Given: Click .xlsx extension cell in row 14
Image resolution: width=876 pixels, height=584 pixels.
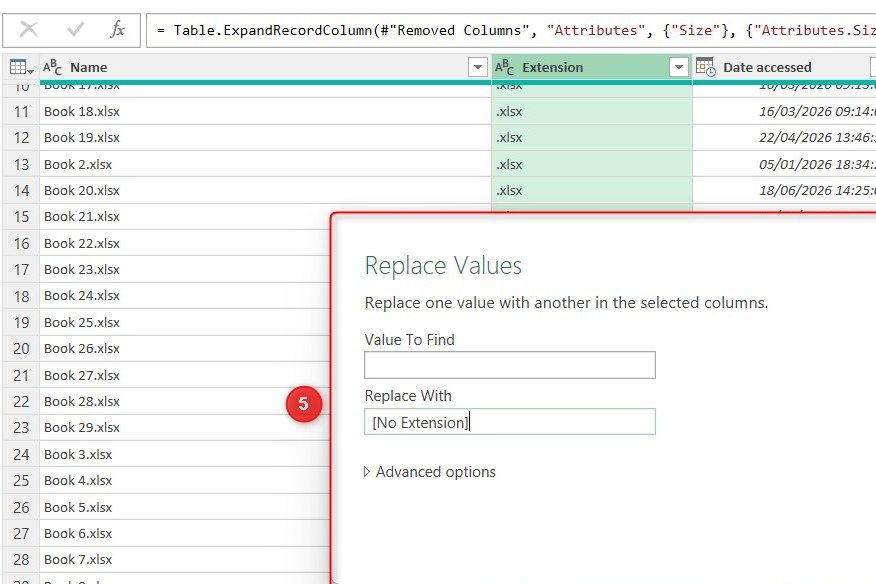Looking at the screenshot, I should pos(592,191).
